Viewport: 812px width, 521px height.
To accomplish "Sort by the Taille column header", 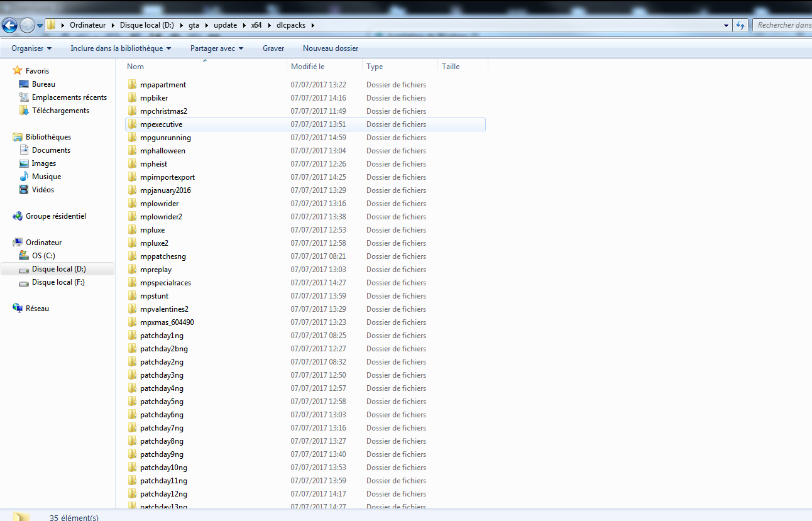I will click(x=451, y=67).
